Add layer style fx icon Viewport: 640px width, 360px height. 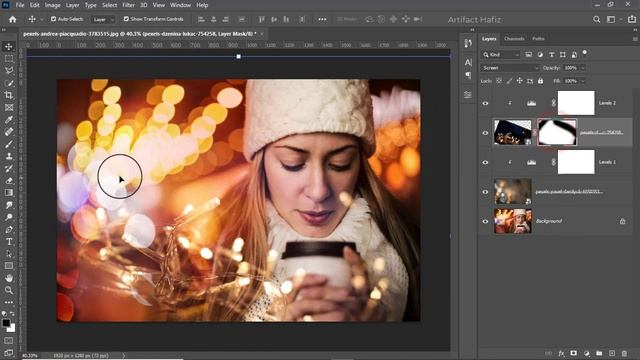point(562,353)
